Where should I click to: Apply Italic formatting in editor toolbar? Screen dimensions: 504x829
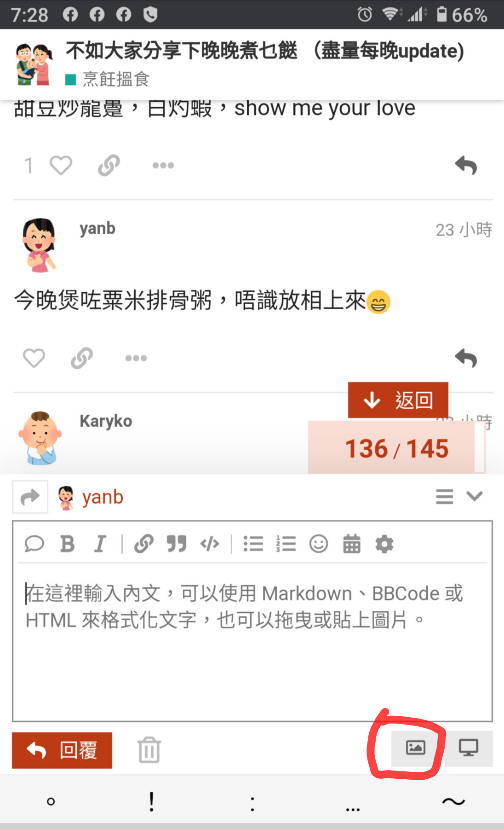[100, 544]
